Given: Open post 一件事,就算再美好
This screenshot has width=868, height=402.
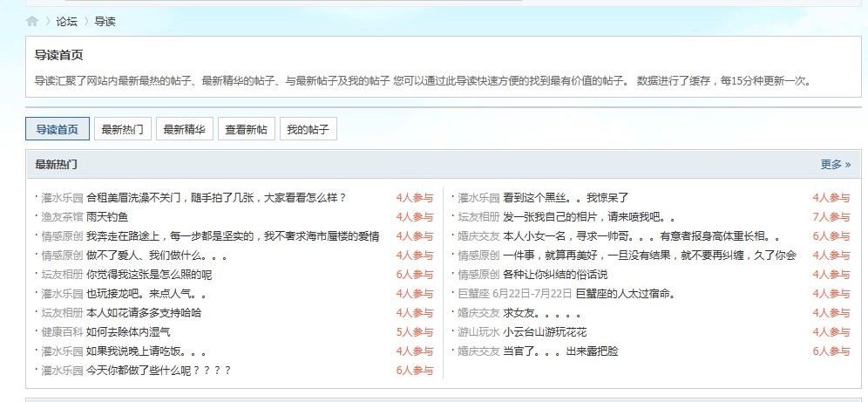Looking at the screenshot, I should [649, 256].
